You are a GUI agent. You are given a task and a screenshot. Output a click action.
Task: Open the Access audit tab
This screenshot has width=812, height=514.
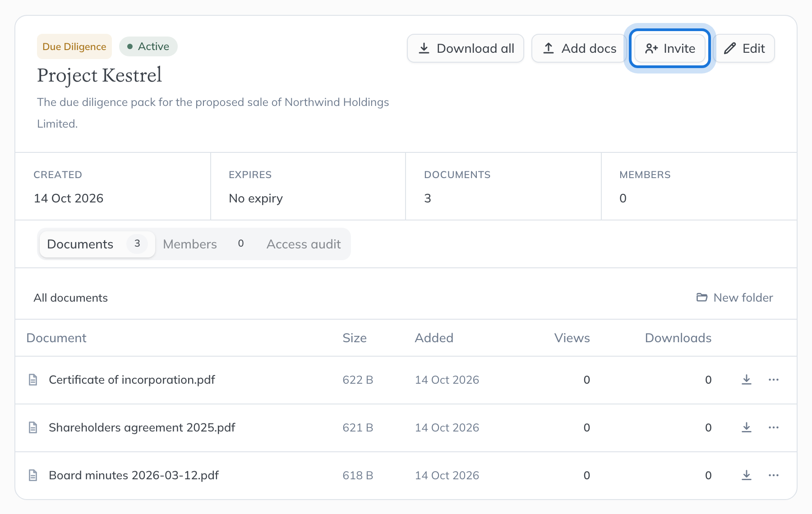click(x=304, y=244)
